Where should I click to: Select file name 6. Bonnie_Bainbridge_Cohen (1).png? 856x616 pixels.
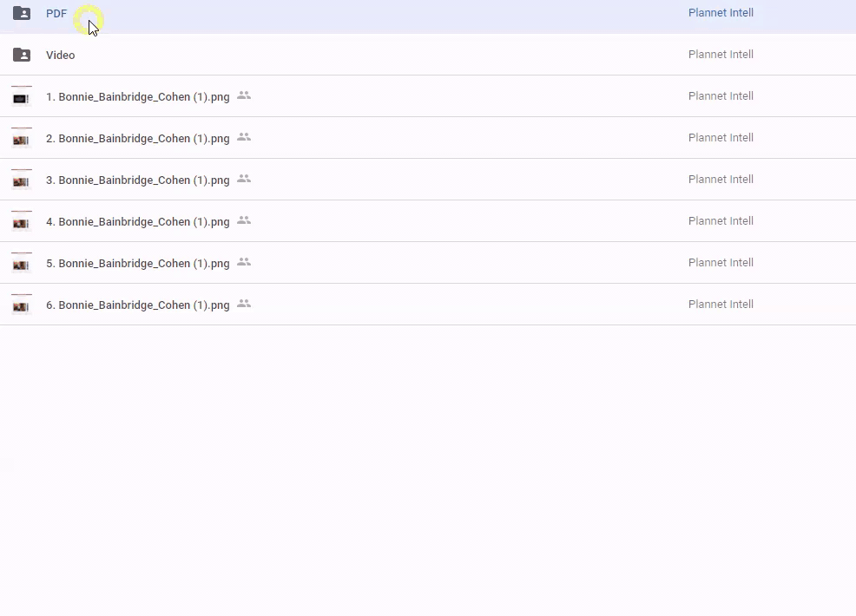coord(137,305)
